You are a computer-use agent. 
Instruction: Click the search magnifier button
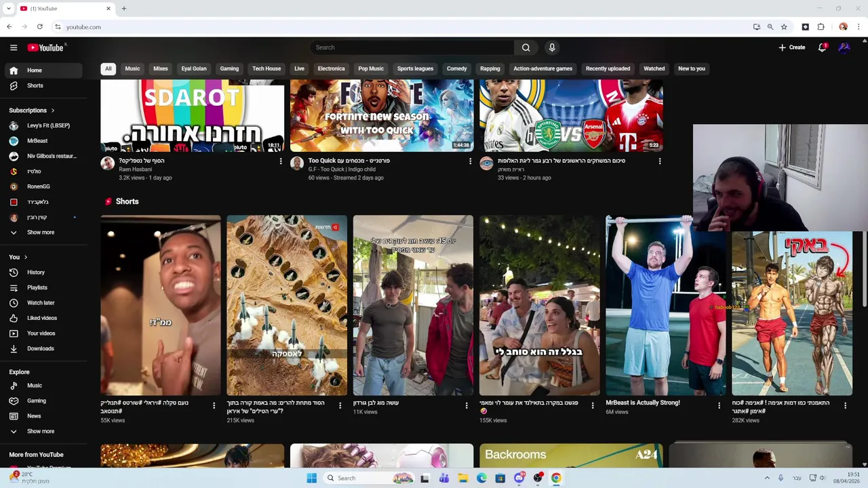click(526, 47)
